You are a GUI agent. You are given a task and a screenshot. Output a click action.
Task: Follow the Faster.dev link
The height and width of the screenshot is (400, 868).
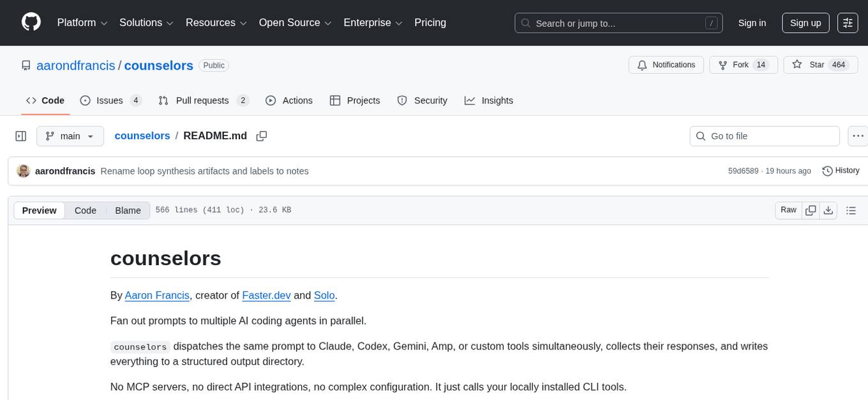(266, 295)
